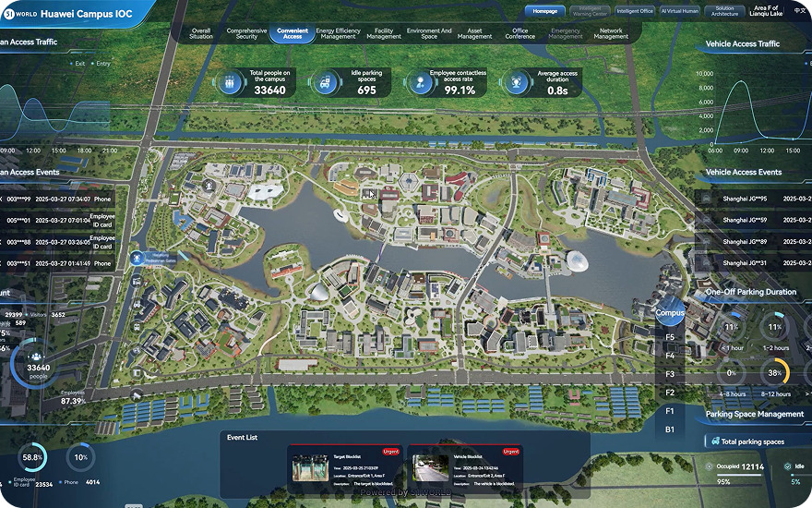Select the Campus floor selector button
This screenshot has width=812, height=508.
click(x=670, y=312)
